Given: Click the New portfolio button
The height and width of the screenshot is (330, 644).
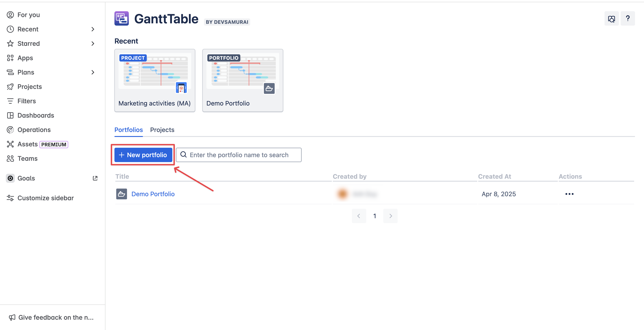Looking at the screenshot, I should click(143, 155).
